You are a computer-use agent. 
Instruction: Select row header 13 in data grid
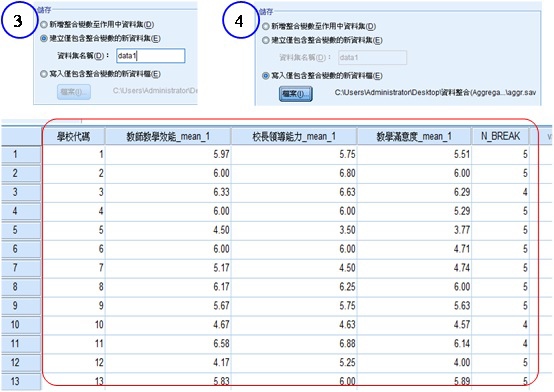click(x=21, y=381)
